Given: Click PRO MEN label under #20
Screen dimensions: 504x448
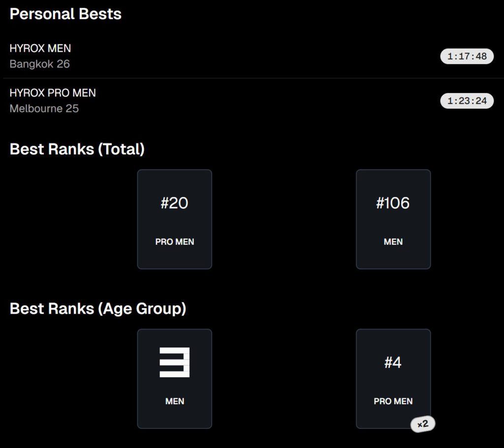Looking at the screenshot, I should [175, 242].
